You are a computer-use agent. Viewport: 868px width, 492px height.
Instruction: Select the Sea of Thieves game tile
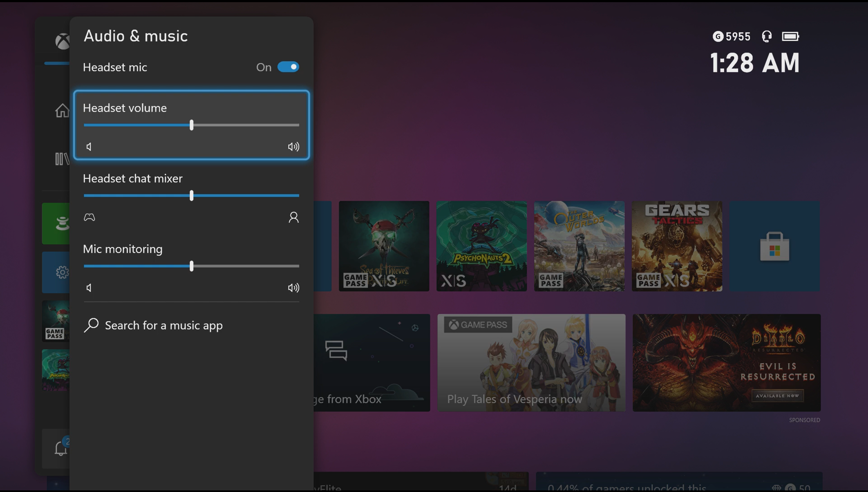(383, 246)
